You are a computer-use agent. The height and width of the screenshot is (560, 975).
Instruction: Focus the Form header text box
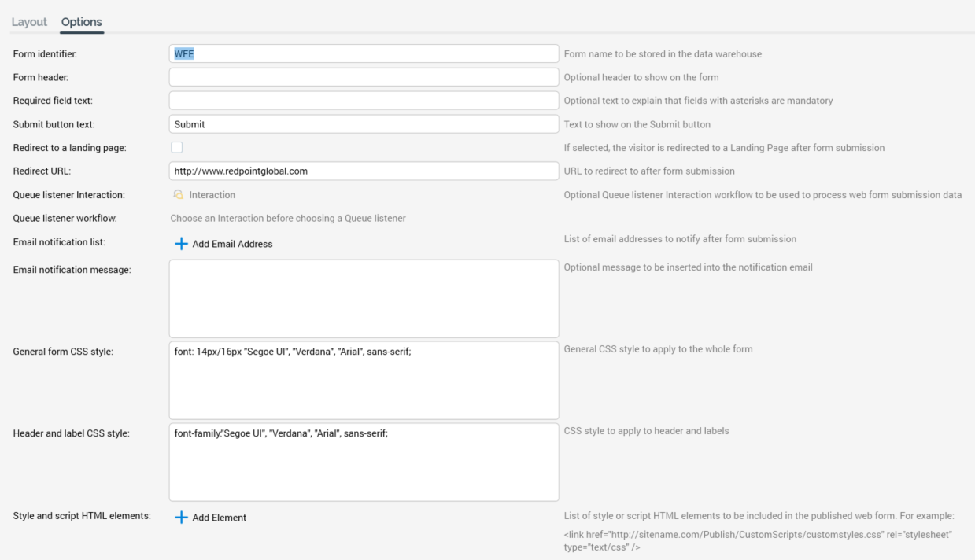364,77
